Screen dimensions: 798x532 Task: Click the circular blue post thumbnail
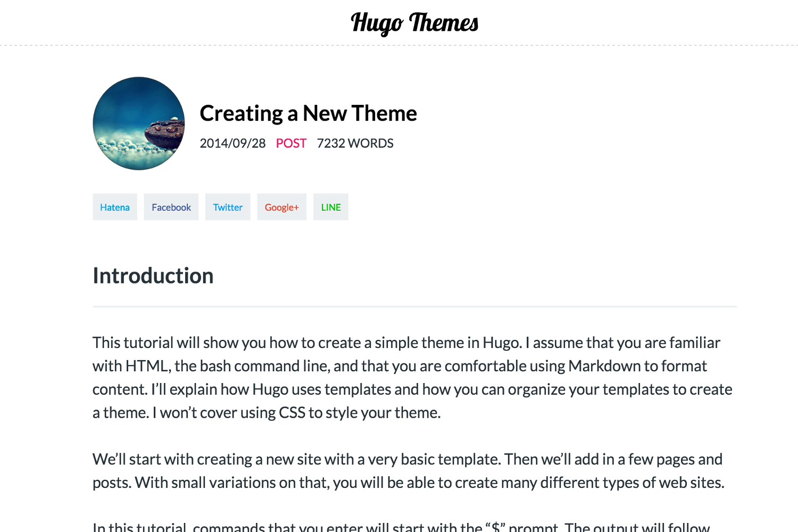click(x=139, y=123)
